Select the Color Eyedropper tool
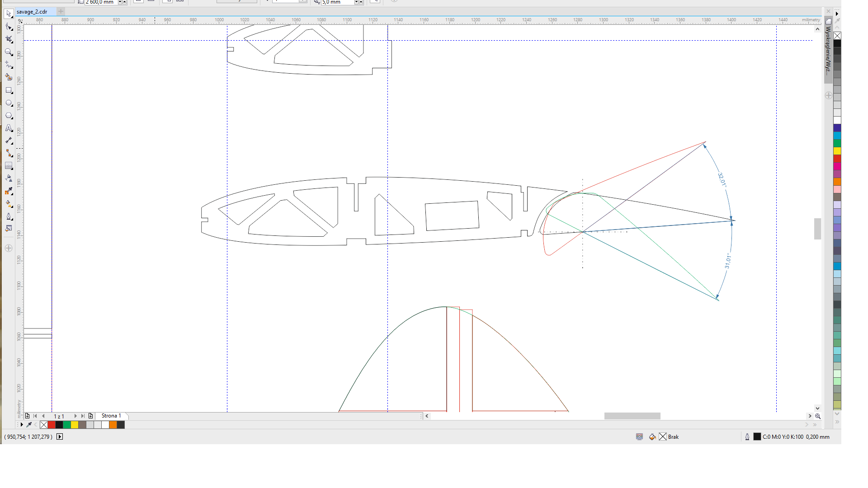This screenshot has width=868, height=488. (x=9, y=191)
